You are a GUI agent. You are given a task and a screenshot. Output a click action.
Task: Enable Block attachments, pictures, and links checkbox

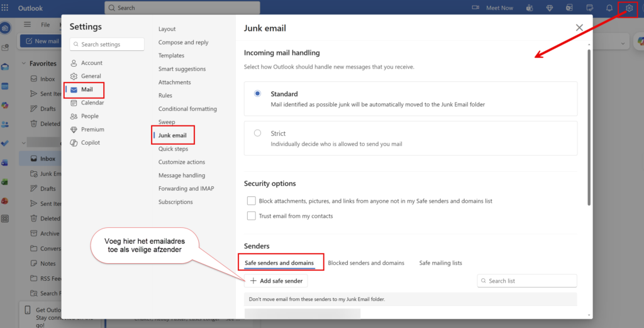pyautogui.click(x=252, y=201)
